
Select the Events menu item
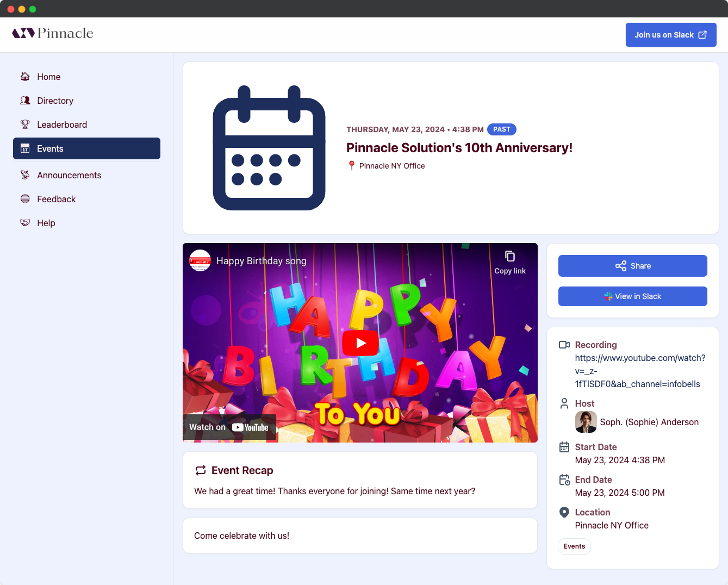[86, 148]
